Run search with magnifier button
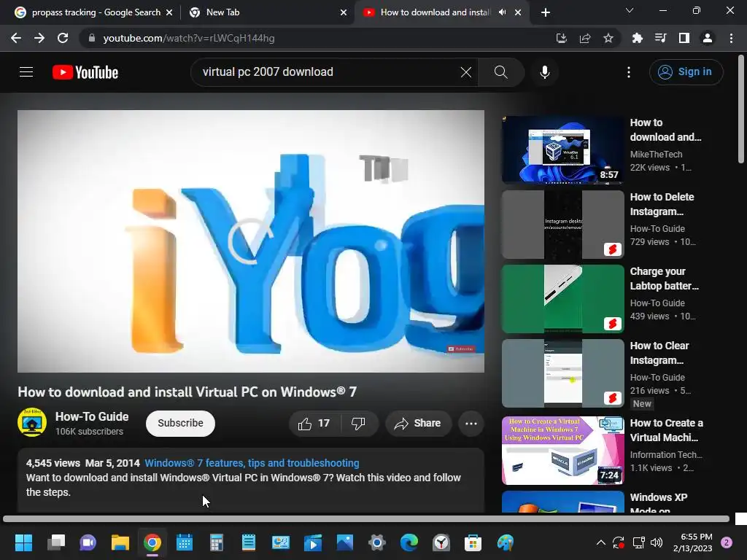Image resolution: width=747 pixels, height=560 pixels. (500, 72)
